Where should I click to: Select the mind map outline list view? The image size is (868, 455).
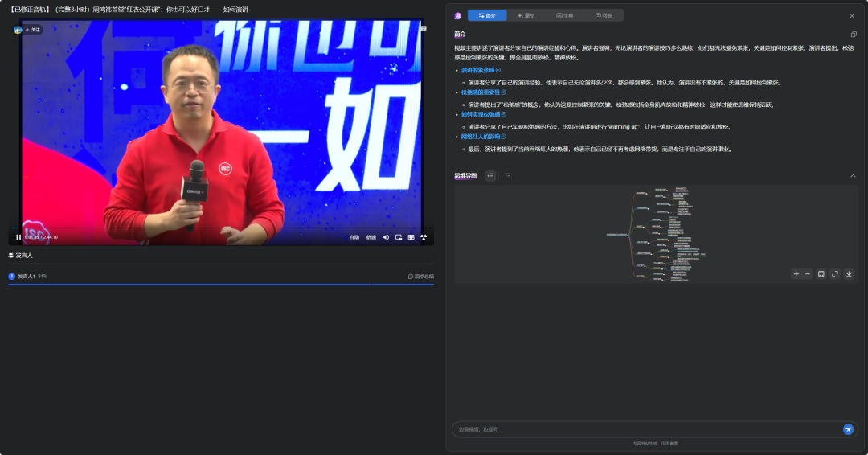pos(508,176)
